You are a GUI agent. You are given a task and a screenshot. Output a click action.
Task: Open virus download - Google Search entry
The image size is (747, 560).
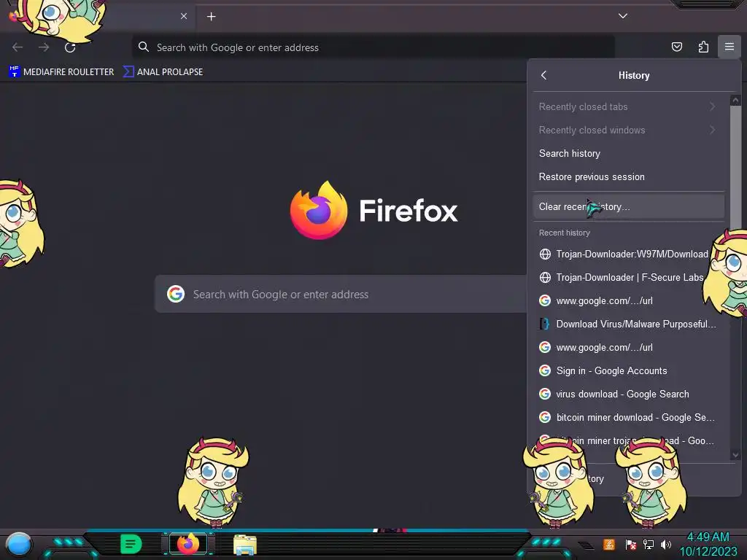[628, 394]
